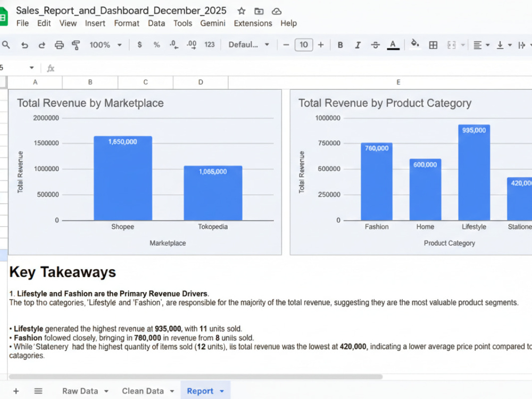Increase font size with plus button
Viewport: 532px width, 399px height.
coord(321,45)
